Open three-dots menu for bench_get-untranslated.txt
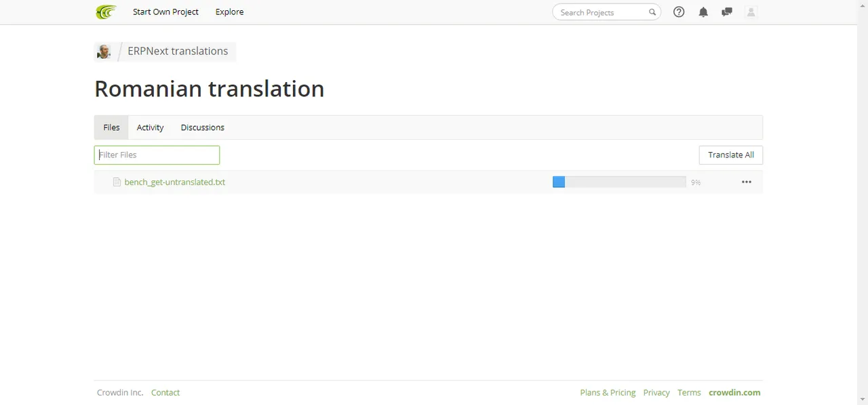The height and width of the screenshot is (405, 868). 747,182
